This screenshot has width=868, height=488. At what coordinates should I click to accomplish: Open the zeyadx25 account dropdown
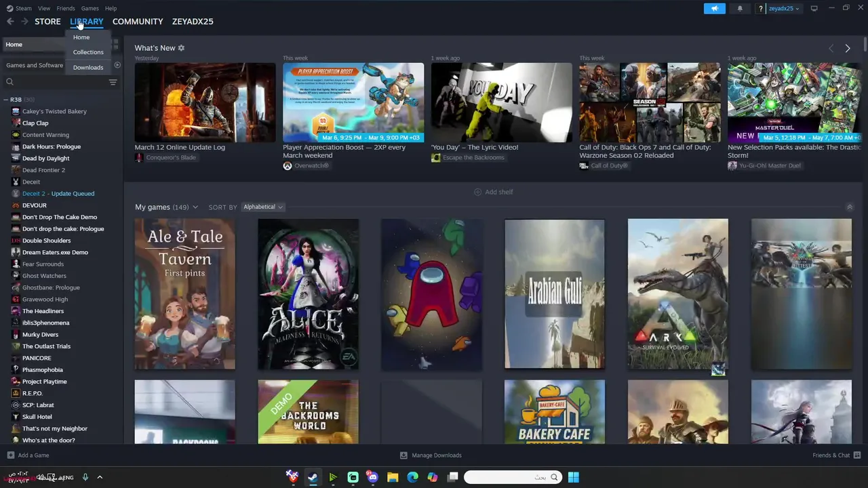click(784, 8)
